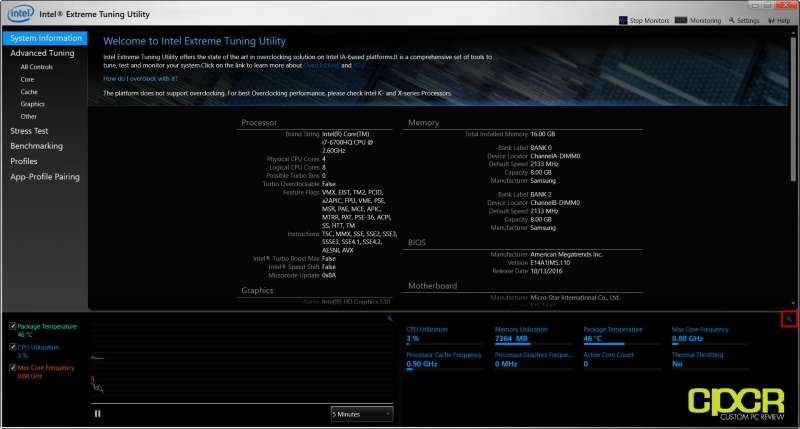Click the BIOS version 'E14A1IMS.110'
Image resolution: width=800 pixels, height=429 pixels.
tap(550, 263)
